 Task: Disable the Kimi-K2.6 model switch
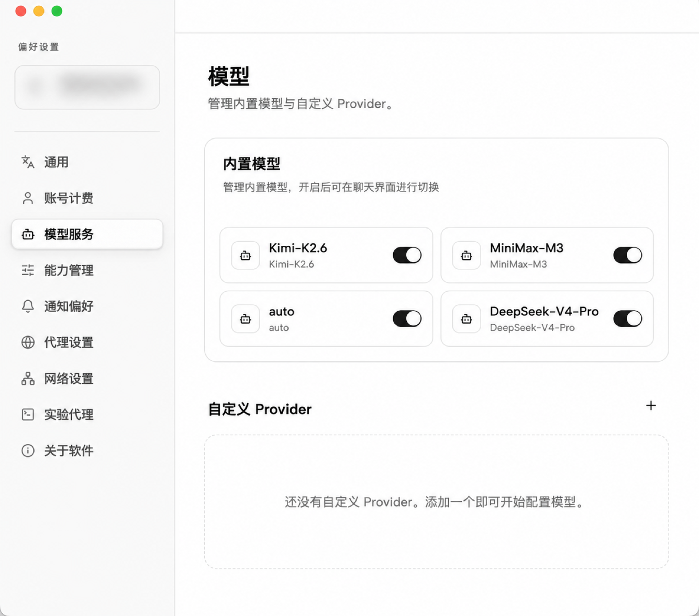pos(407,255)
